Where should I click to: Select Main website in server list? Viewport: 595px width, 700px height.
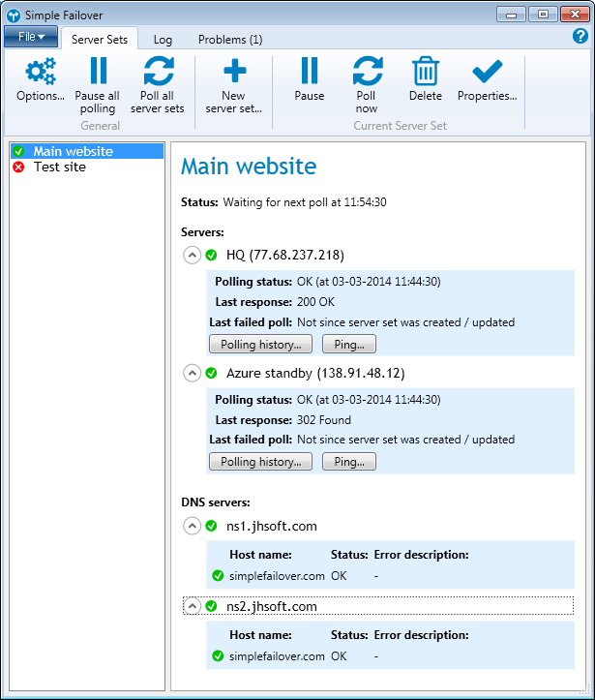pyautogui.click(x=73, y=151)
